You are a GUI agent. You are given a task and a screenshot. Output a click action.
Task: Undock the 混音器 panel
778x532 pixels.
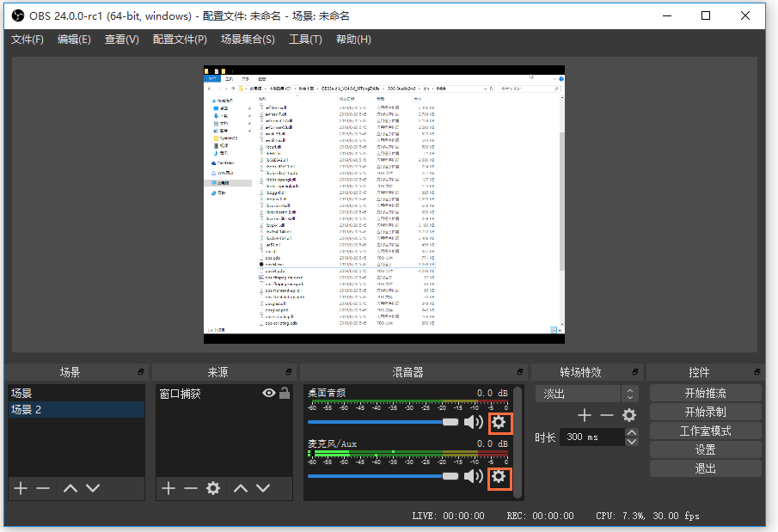(520, 372)
